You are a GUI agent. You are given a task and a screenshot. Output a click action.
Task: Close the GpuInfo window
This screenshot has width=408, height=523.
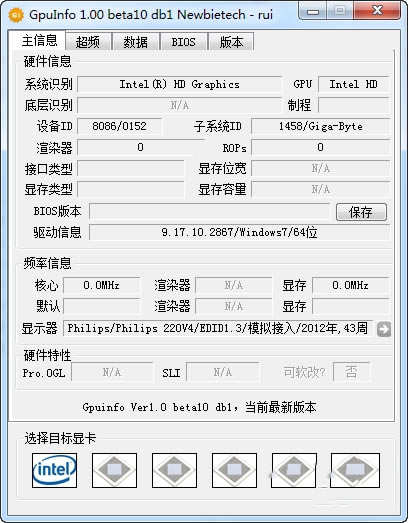[377, 11]
